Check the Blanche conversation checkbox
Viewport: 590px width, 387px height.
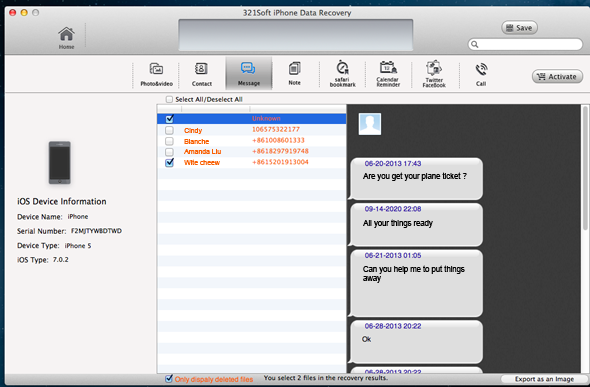pyautogui.click(x=169, y=141)
